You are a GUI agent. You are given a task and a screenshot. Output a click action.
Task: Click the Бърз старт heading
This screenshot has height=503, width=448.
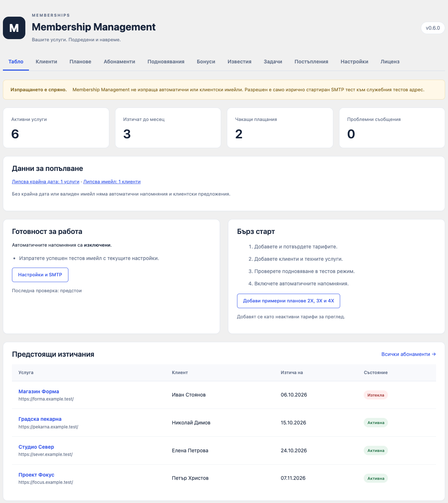click(256, 232)
